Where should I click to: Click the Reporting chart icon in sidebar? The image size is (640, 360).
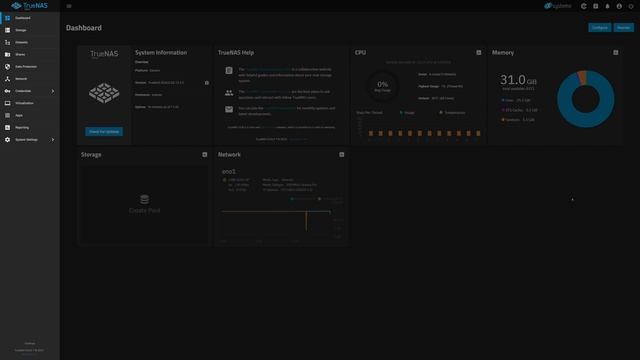pyautogui.click(x=7, y=127)
